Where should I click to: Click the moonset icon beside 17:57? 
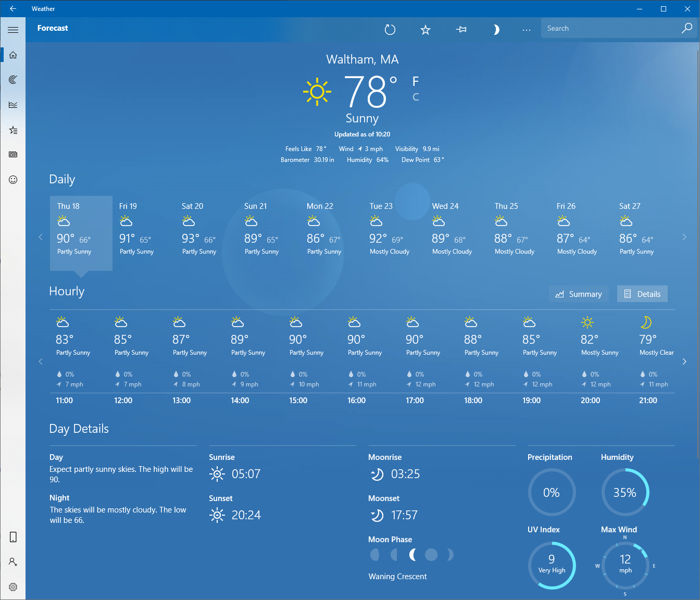click(377, 515)
